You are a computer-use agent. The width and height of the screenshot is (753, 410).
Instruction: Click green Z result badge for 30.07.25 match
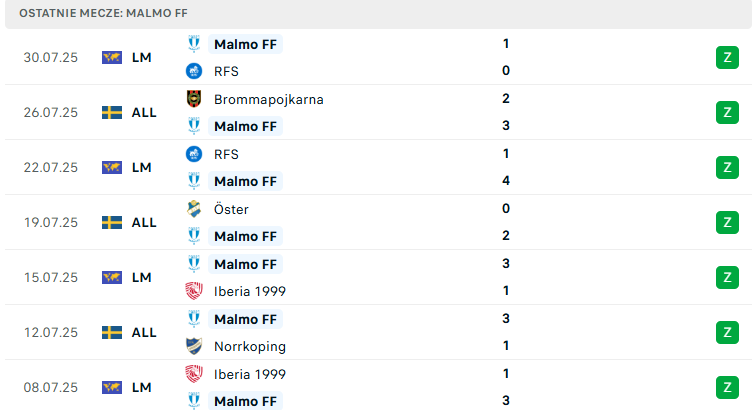click(727, 58)
